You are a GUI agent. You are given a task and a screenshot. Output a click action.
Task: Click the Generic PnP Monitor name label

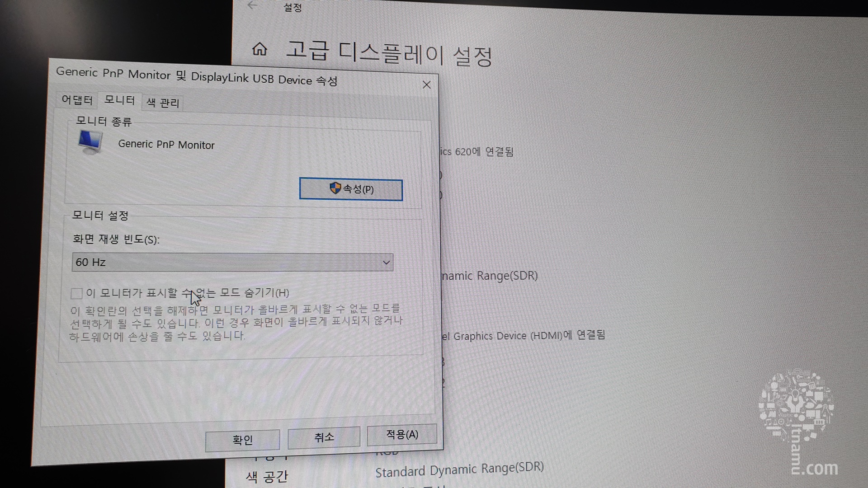166,145
